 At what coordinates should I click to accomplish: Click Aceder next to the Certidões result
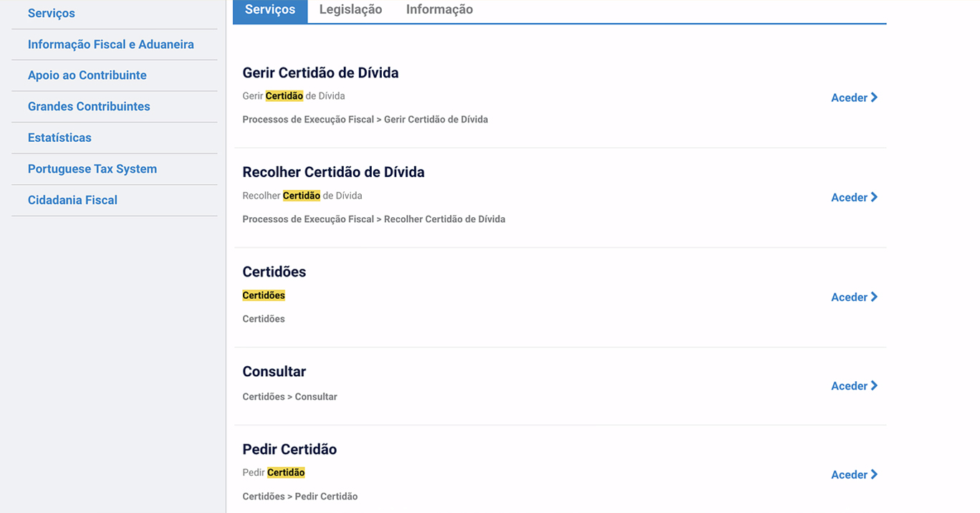[x=854, y=297]
